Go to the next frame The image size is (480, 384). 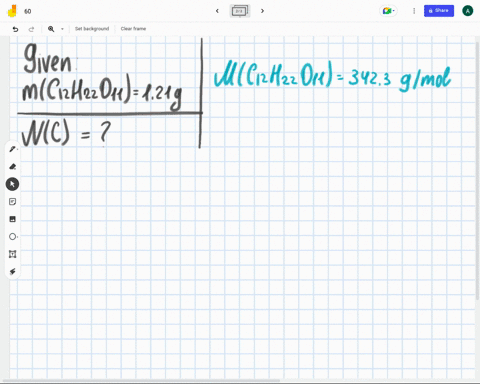point(263,11)
